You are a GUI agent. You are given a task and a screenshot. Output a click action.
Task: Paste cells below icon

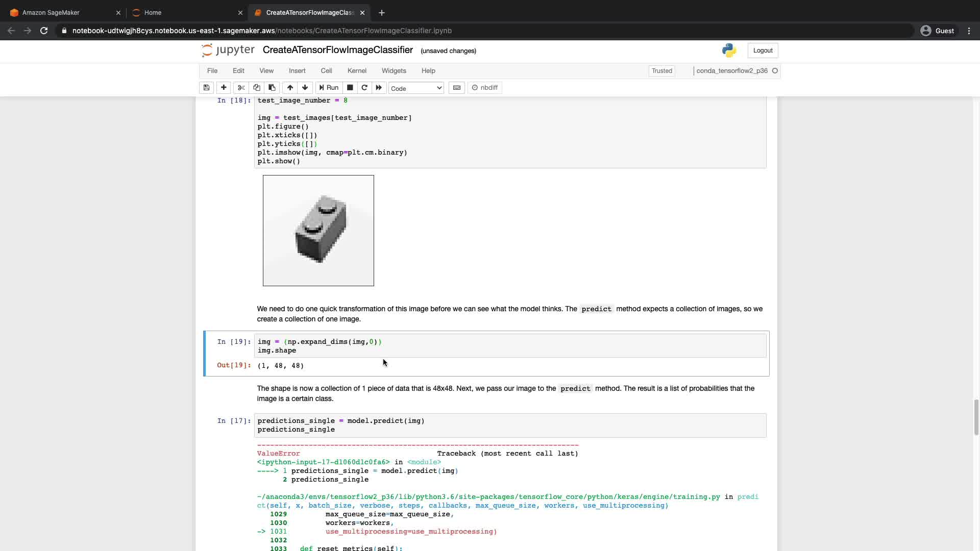pyautogui.click(x=272, y=88)
